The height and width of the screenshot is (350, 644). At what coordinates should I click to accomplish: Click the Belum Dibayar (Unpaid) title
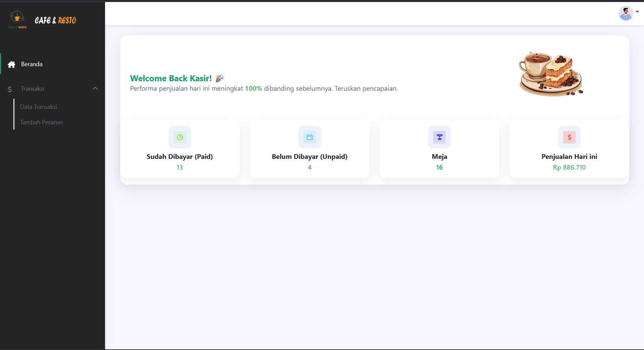click(310, 157)
